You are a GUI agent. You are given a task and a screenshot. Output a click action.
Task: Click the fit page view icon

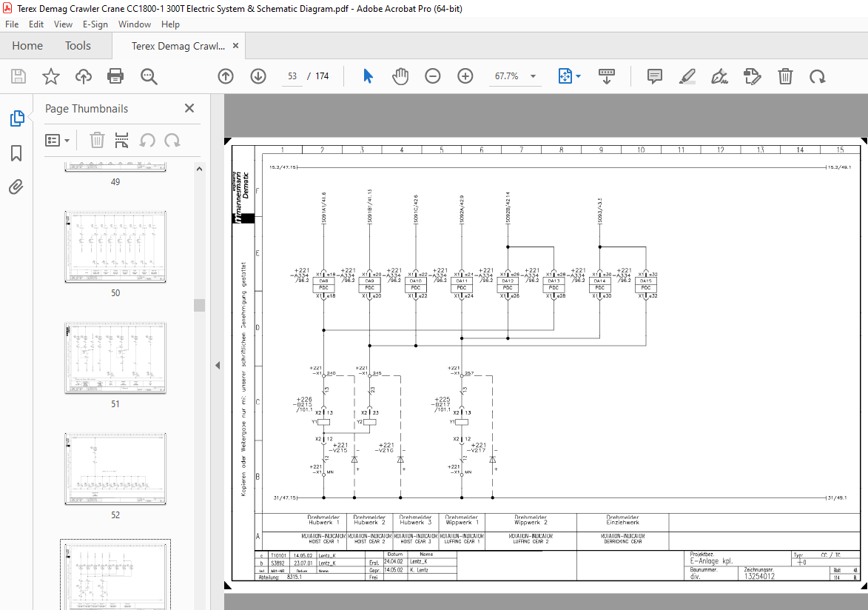pyautogui.click(x=565, y=76)
